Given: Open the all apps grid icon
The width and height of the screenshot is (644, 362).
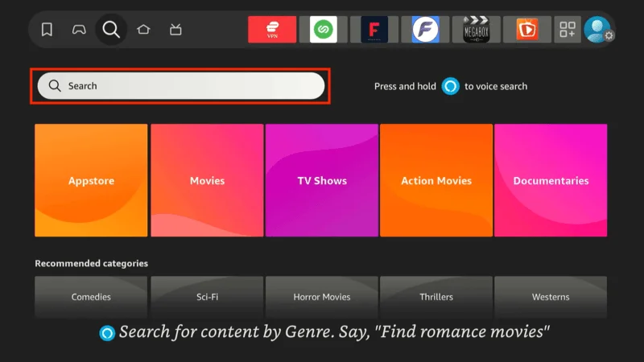Looking at the screenshot, I should pyautogui.click(x=567, y=30).
